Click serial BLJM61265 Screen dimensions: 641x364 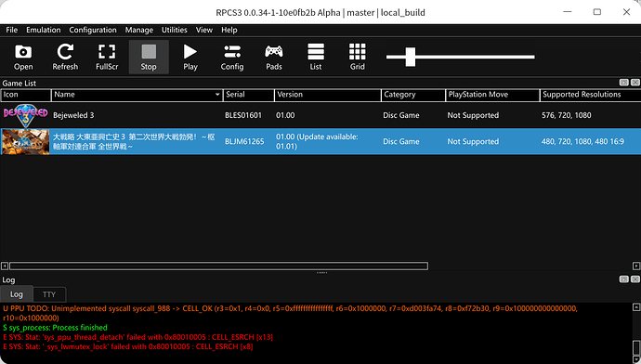244,141
